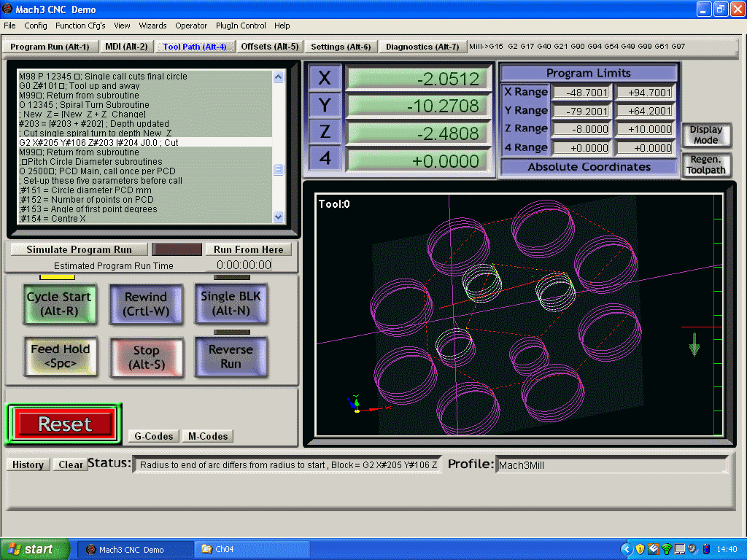The image size is (747, 560).
Task: Click the Y axis DRO value -10.2708
Action: (x=418, y=106)
